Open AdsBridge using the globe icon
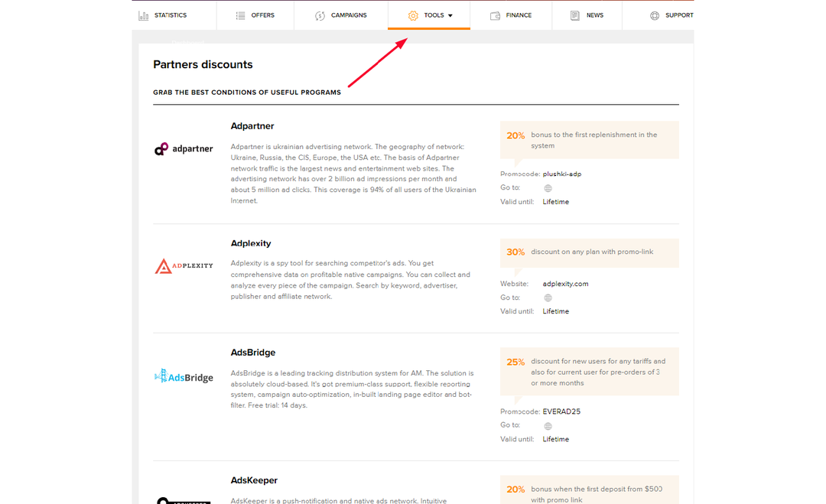826x504 pixels. 548,424
